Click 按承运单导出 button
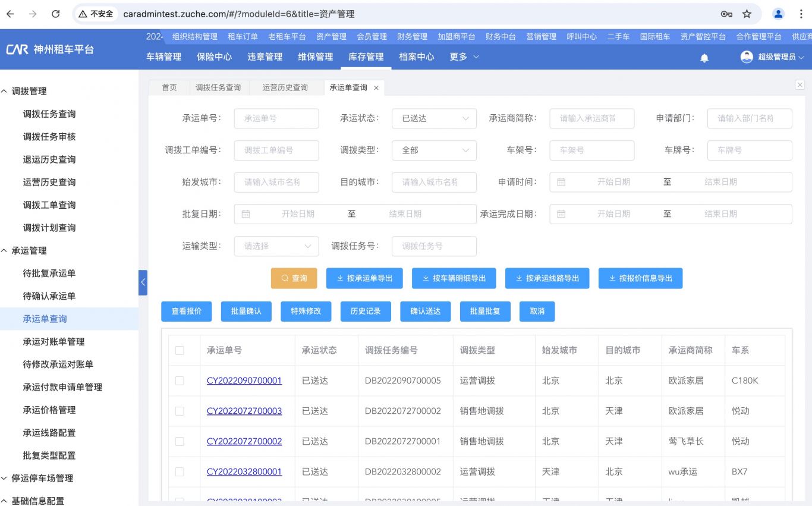The image size is (812, 506). (364, 278)
